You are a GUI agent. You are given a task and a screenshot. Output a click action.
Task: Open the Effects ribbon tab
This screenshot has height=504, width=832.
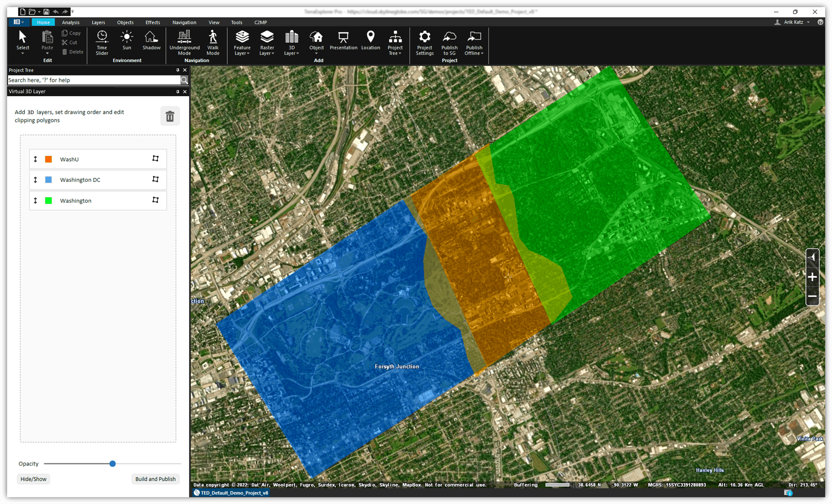coord(152,22)
